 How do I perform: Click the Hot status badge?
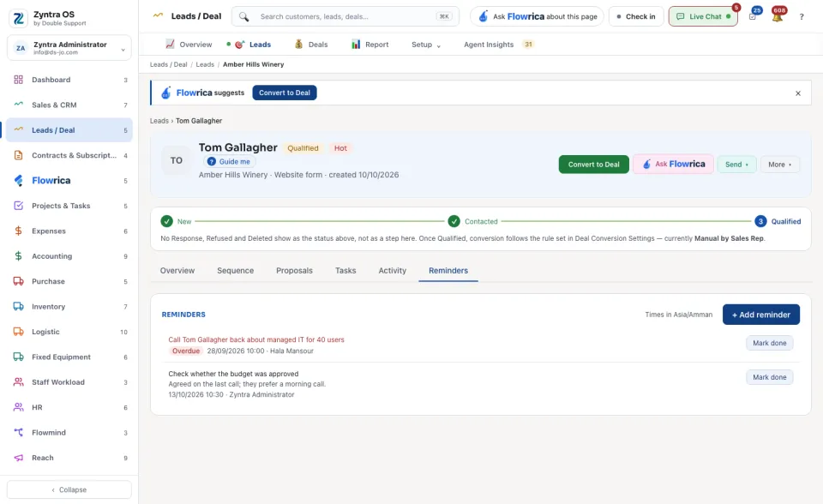click(x=340, y=148)
